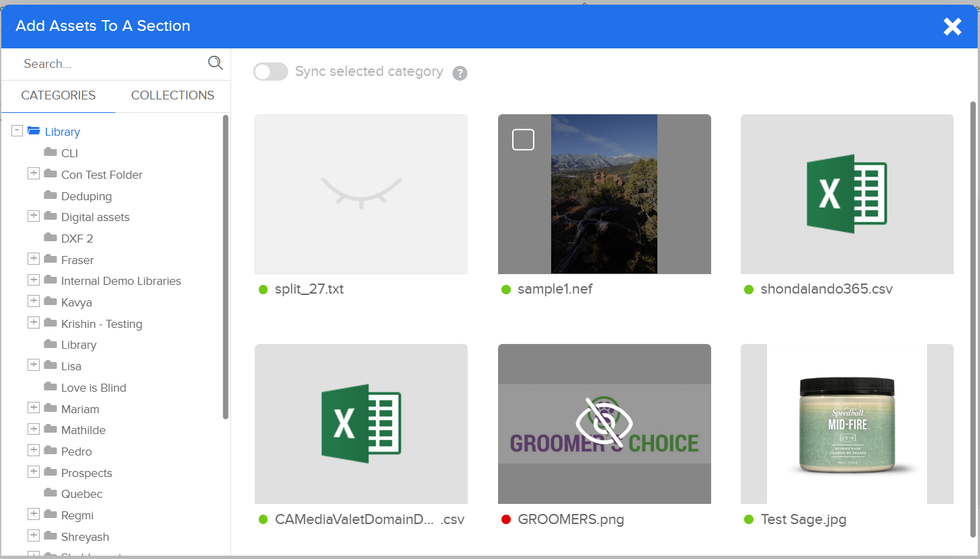Viewport: 980px width, 559px height.
Task: Expand the Shreyash folder node
Action: pos(34,535)
